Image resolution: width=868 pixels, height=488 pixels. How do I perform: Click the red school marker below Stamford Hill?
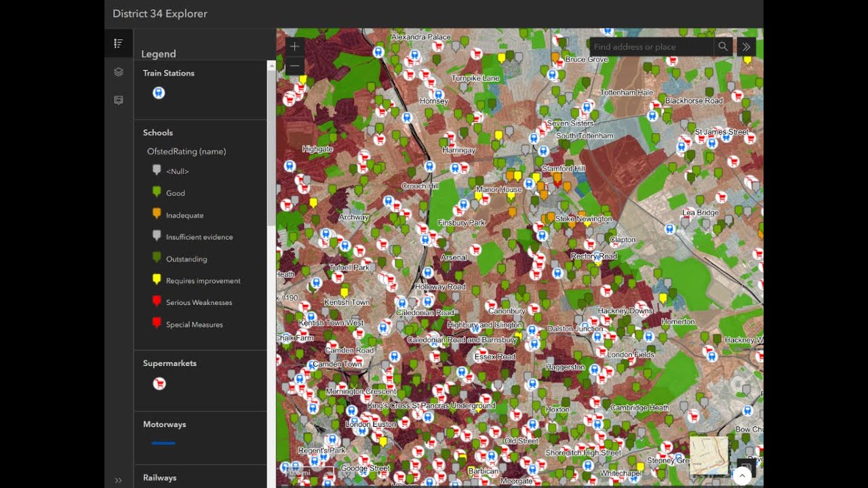pos(557,182)
